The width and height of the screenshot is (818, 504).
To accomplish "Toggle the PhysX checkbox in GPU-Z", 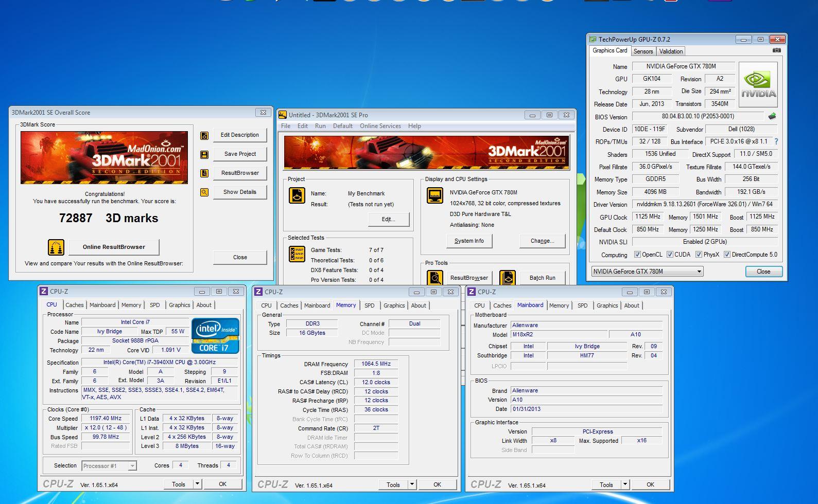I will pyautogui.click(x=699, y=255).
